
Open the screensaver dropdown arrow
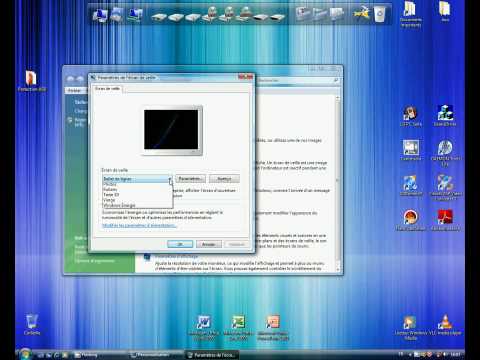(170, 179)
